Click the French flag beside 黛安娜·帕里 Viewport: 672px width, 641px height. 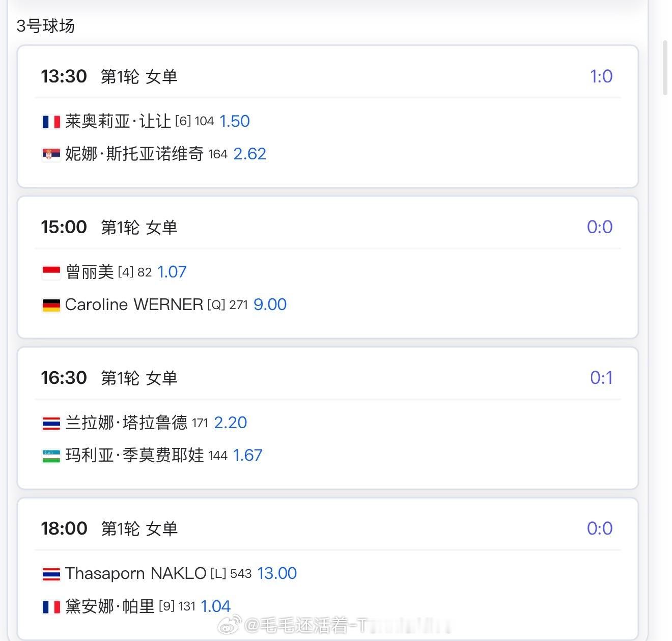click(x=51, y=606)
